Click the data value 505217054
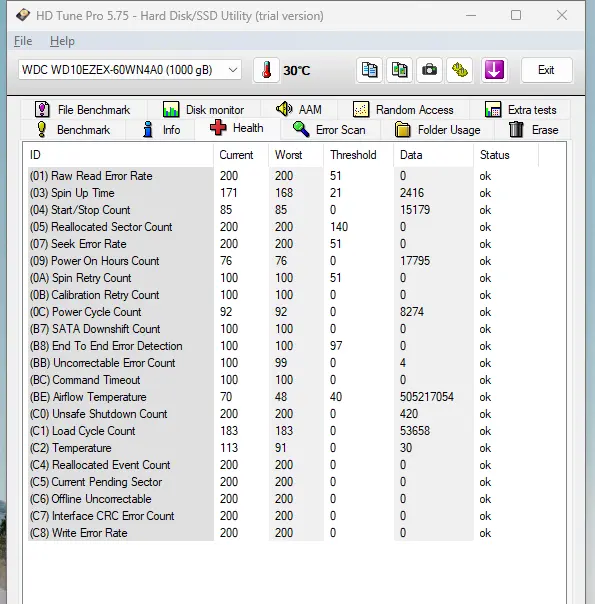This screenshot has width=595, height=604. pos(427,397)
